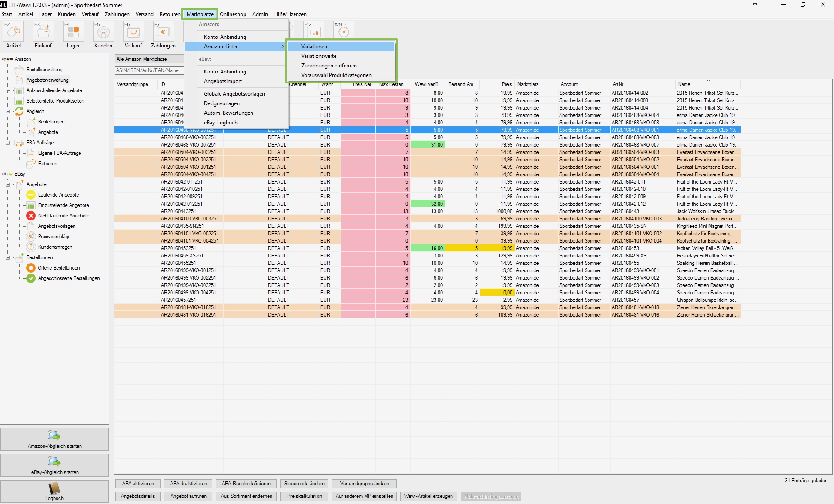The width and height of the screenshot is (834, 504).
Task: Open the Alt+D dashboard gauge icon
Action: tap(344, 30)
